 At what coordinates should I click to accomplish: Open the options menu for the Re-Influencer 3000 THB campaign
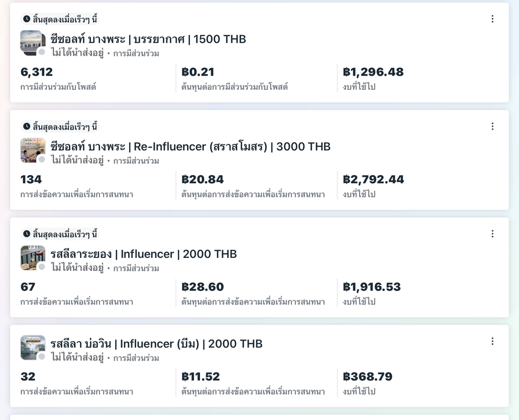pos(493,126)
